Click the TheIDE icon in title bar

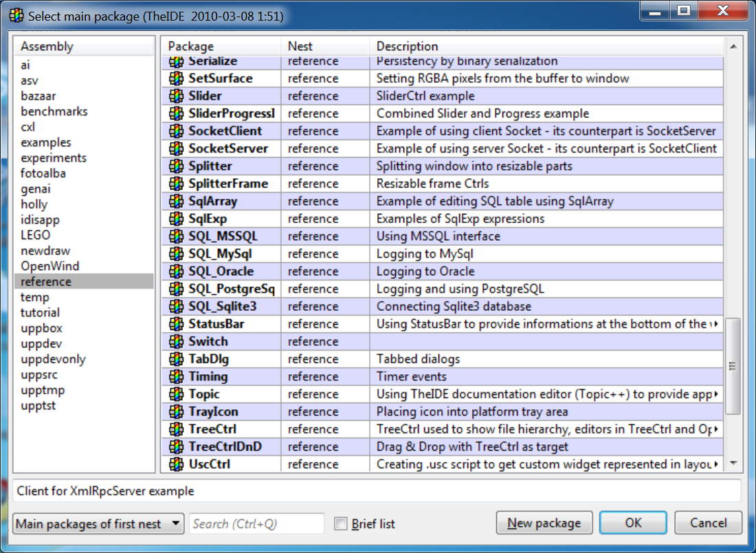coord(16,16)
